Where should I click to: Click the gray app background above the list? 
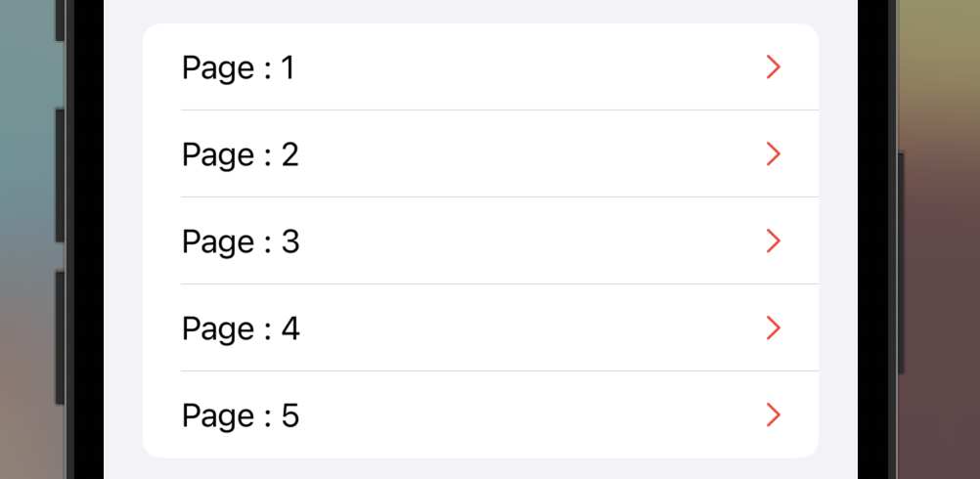pos(480,11)
